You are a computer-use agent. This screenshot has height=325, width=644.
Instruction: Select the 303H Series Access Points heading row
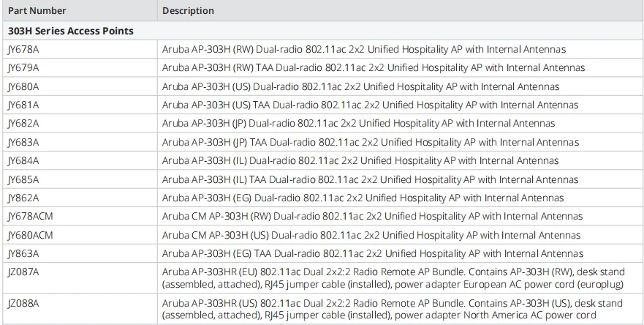(x=71, y=31)
